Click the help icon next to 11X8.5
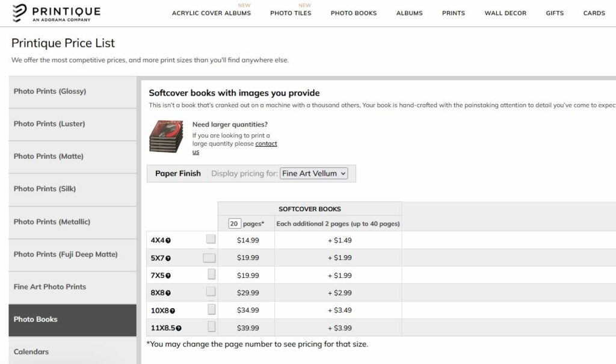This screenshot has width=616, height=364. tap(179, 329)
